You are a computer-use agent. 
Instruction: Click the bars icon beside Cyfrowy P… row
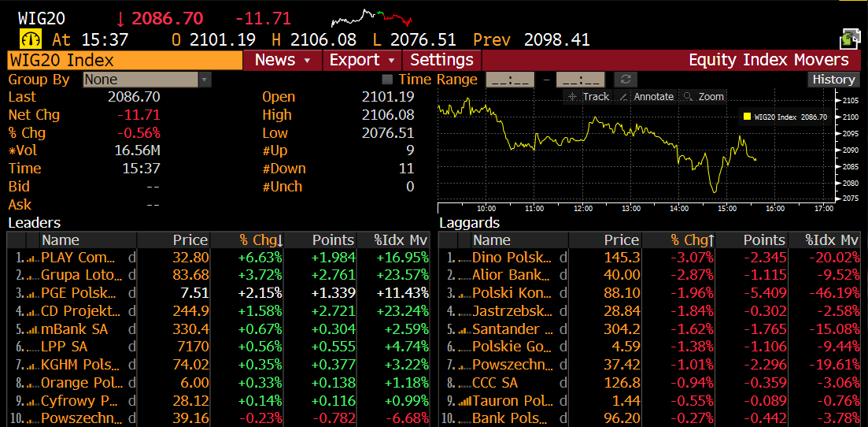33,401
